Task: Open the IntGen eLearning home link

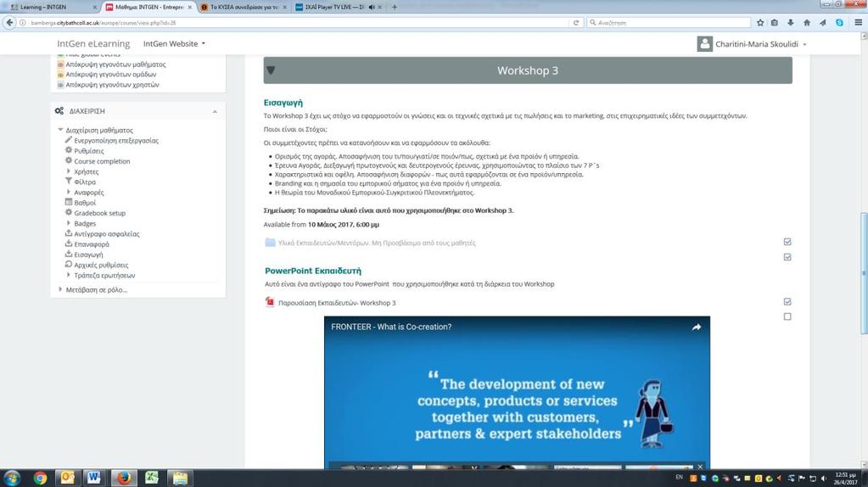Action: click(93, 44)
